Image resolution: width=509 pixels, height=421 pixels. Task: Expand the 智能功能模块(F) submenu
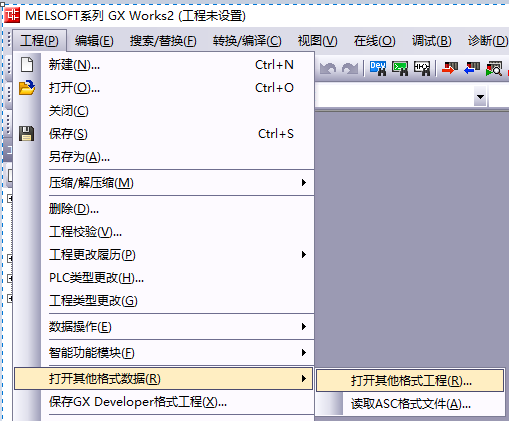[x=164, y=353]
